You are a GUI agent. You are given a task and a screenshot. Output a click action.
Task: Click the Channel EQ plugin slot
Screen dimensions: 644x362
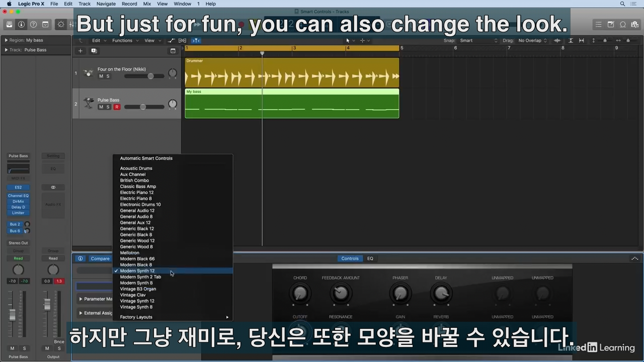(x=18, y=196)
